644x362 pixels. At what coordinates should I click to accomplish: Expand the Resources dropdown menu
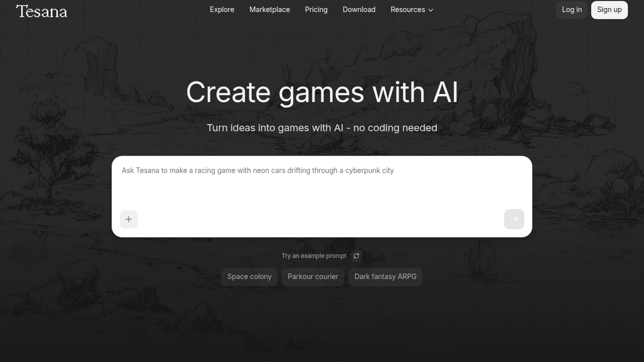(412, 10)
